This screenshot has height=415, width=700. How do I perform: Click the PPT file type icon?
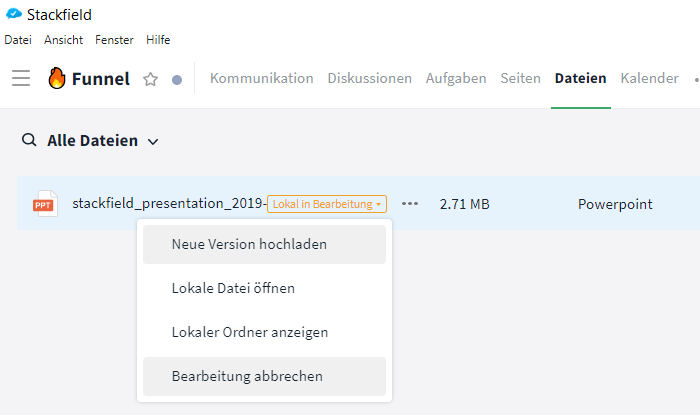coord(45,203)
